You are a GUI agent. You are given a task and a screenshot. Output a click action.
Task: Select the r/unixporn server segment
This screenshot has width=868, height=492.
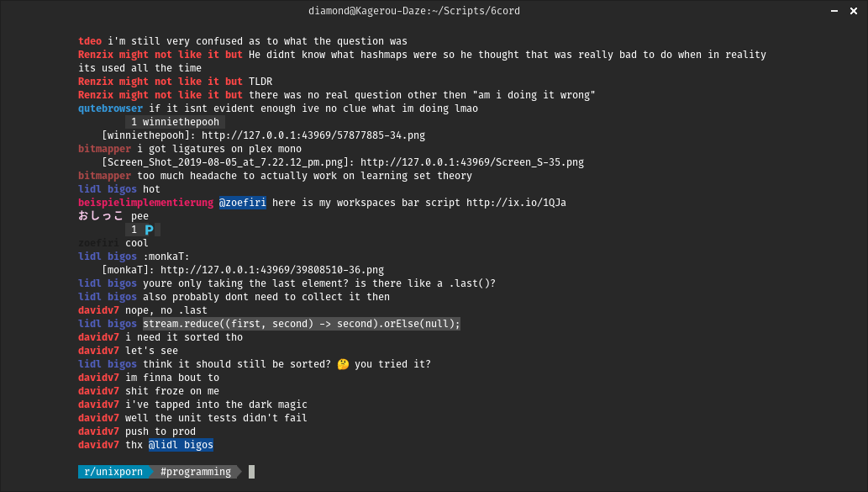(x=113, y=472)
